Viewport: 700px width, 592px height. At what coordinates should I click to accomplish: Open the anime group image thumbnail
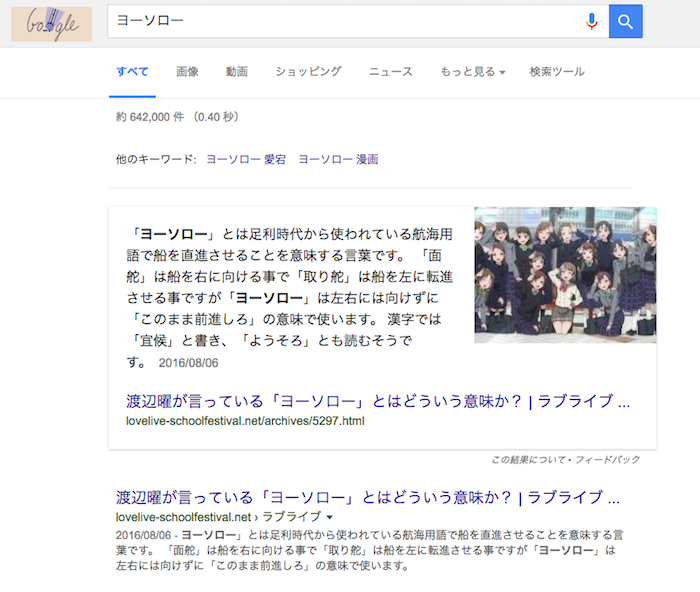tap(565, 275)
